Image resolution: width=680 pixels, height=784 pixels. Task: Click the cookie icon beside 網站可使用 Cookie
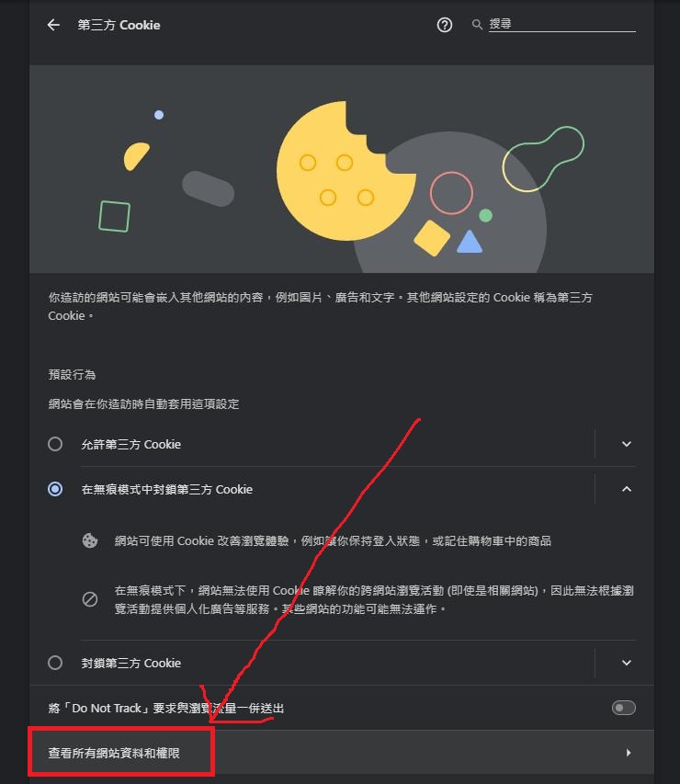click(x=90, y=540)
